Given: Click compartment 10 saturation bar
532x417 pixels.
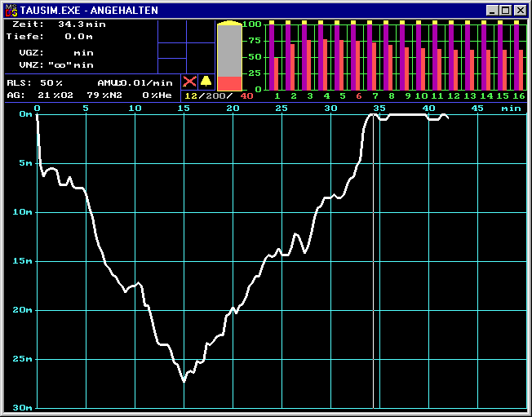Looking at the screenshot, I should tap(421, 55).
